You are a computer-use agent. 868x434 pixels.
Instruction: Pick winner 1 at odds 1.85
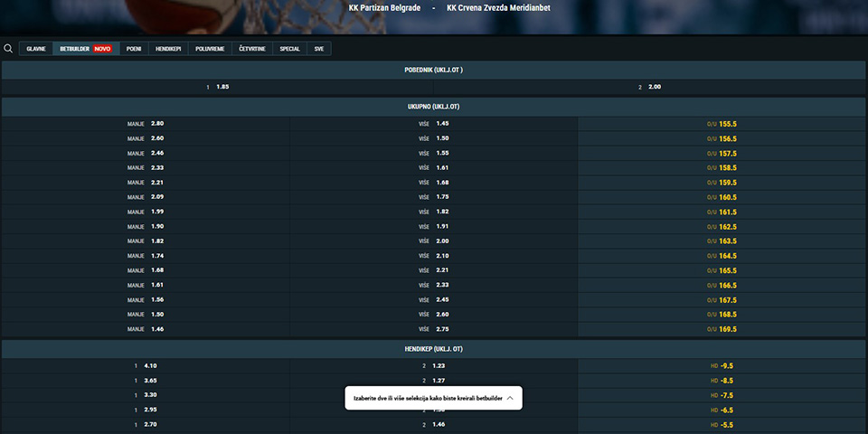point(218,87)
